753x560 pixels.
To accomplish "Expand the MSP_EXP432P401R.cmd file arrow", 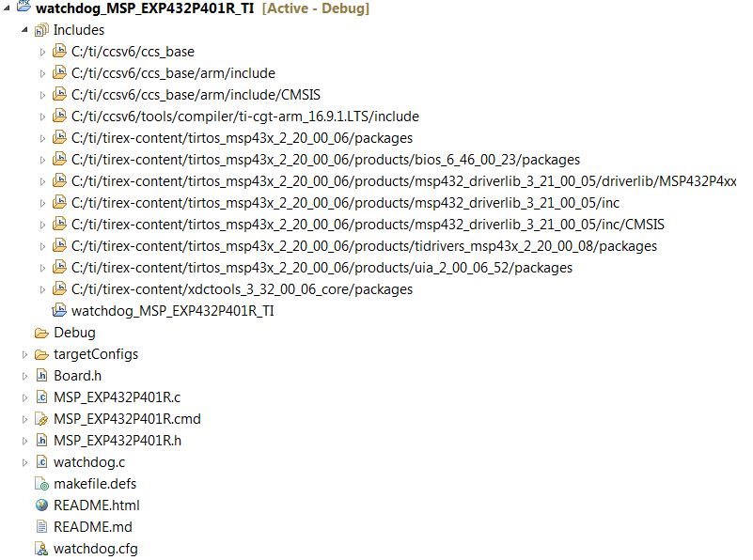I will [x=24, y=419].
